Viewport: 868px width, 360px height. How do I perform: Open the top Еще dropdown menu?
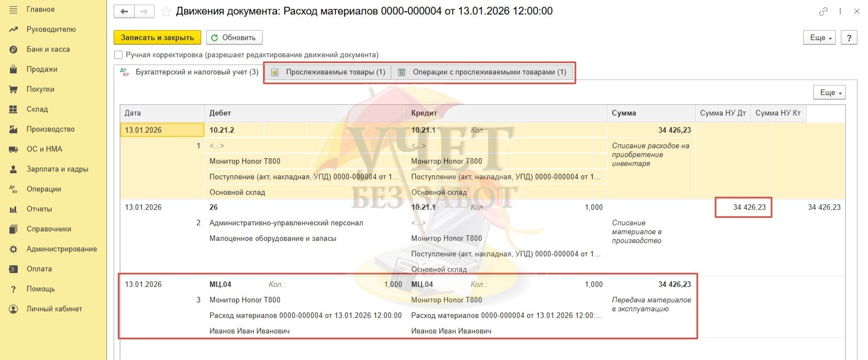[x=820, y=38]
